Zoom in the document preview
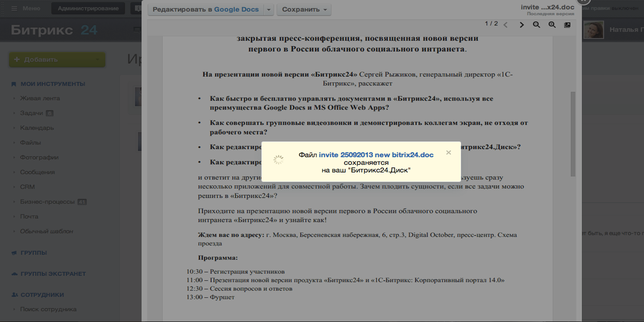Screen dimensions: 644x322 [552, 25]
